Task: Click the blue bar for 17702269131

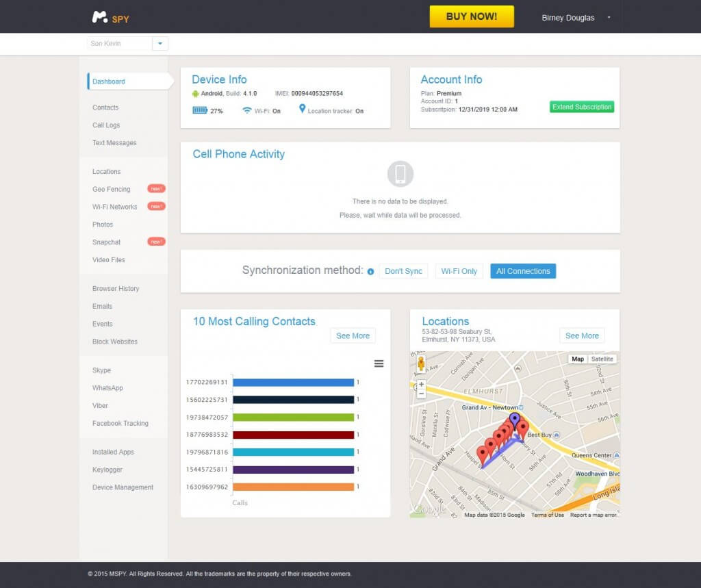Action: [x=294, y=382]
